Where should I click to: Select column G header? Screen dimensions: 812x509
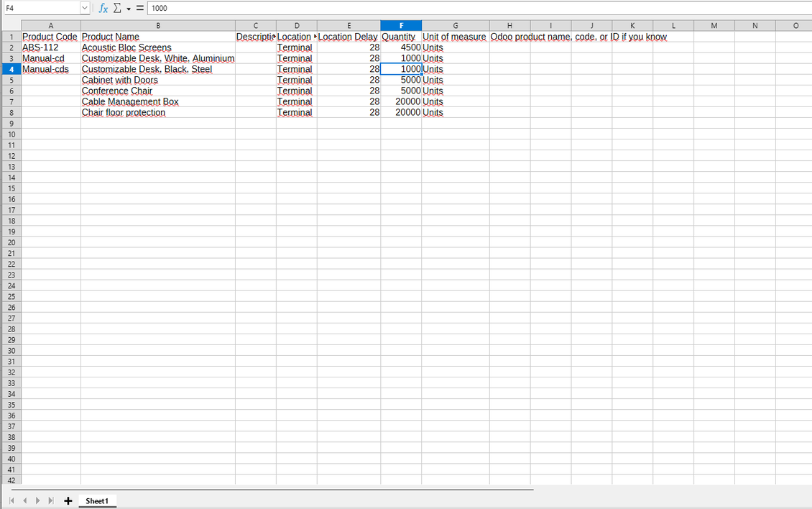click(455, 25)
